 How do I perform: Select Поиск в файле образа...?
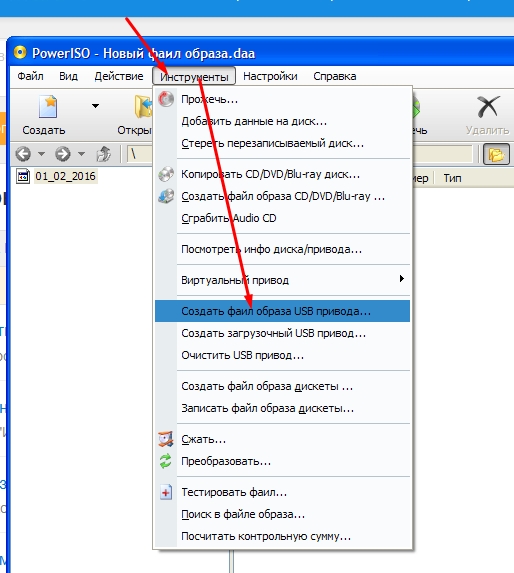(282, 514)
